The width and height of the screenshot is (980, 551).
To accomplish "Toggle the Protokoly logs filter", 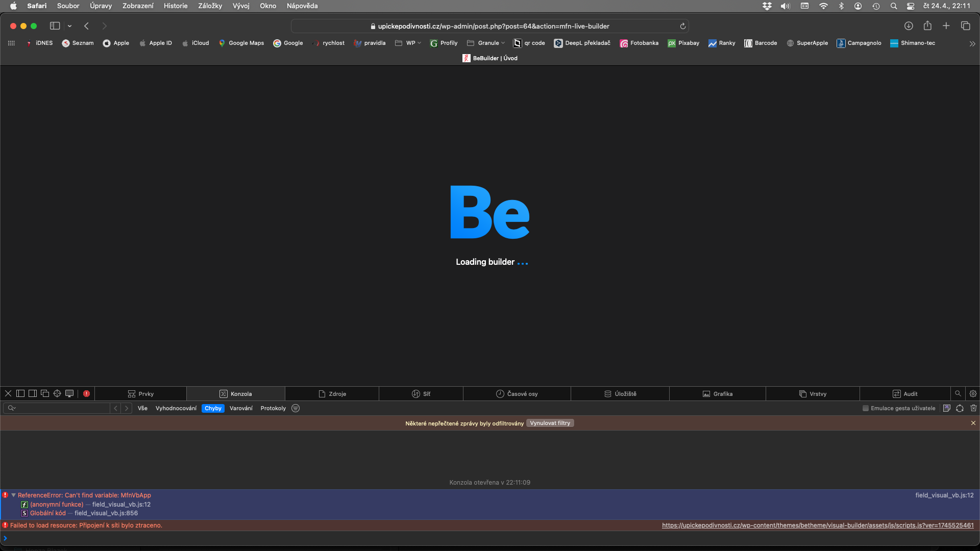I will coord(273,408).
